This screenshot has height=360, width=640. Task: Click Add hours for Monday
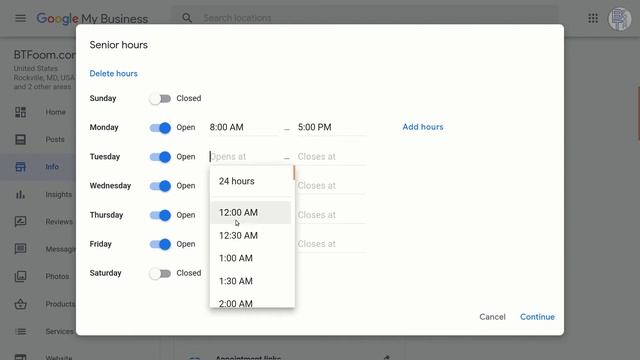coord(423,127)
